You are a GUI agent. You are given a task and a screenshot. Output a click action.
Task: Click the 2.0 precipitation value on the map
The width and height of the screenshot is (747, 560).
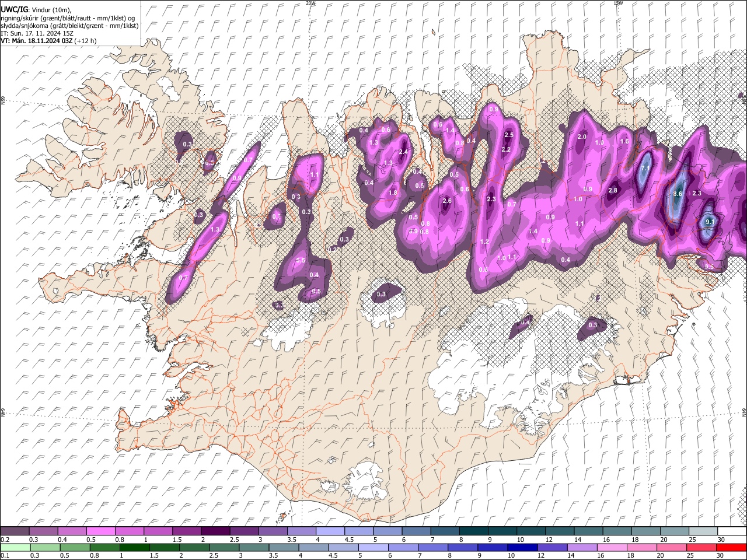(x=581, y=137)
